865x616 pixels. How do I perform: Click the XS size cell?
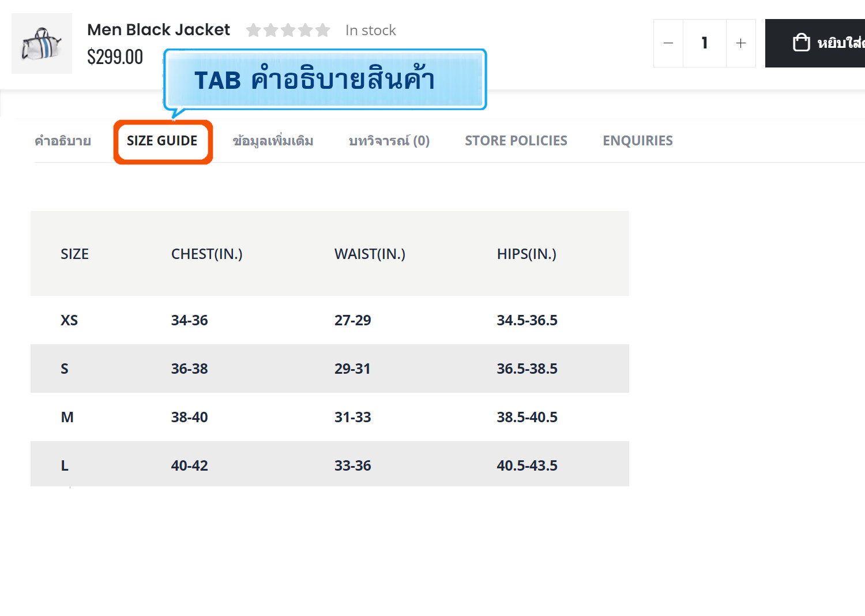point(69,320)
